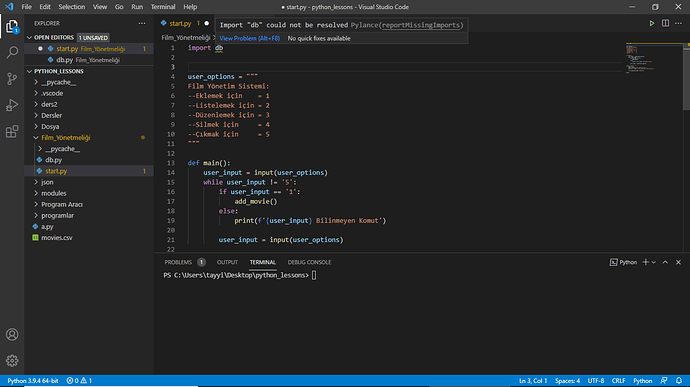Maximize terminal panel with caret icon
Viewport: 690px width, 387px height.
point(665,262)
